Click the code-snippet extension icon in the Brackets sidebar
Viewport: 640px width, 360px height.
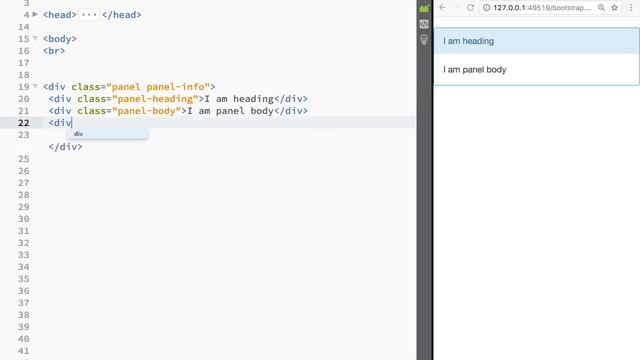pos(424,24)
